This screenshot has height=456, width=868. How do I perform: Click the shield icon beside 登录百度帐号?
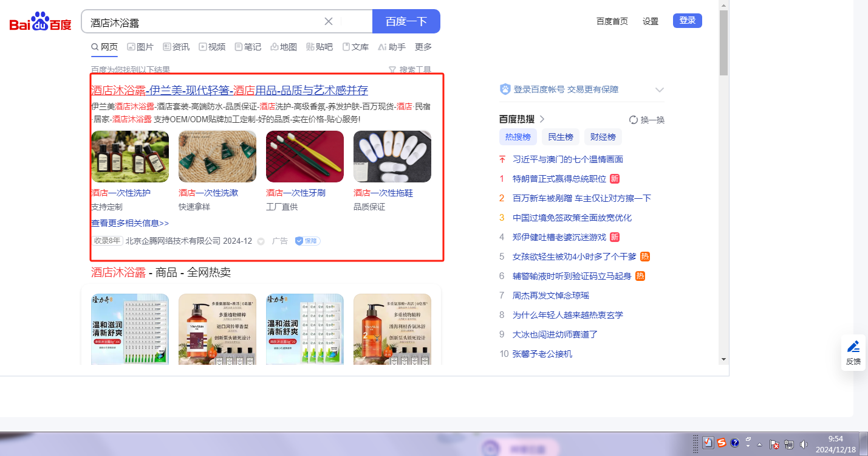[x=505, y=89]
